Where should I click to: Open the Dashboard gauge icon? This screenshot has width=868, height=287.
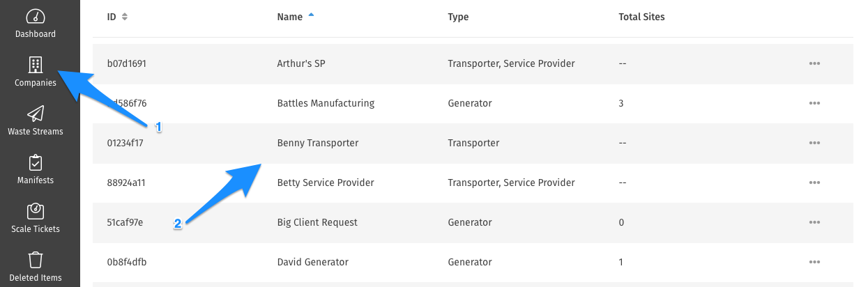click(36, 17)
